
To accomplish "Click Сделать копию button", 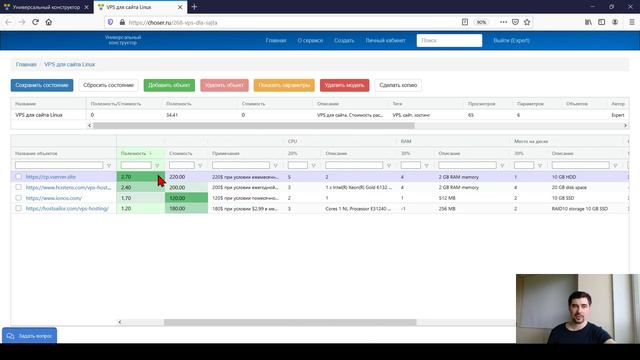I will [398, 85].
